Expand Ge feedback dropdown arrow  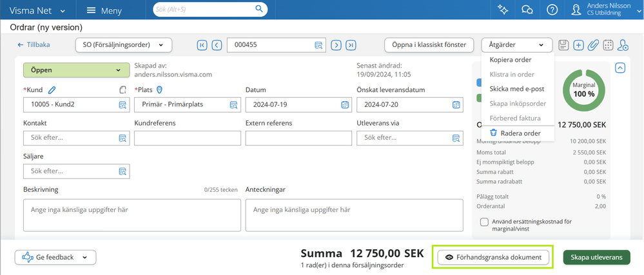(84, 258)
